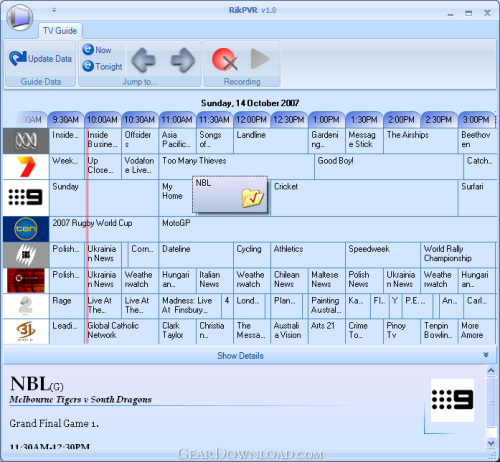The image size is (500, 462).
Task: Select the Cycling program on SBS
Action: pyautogui.click(x=252, y=255)
